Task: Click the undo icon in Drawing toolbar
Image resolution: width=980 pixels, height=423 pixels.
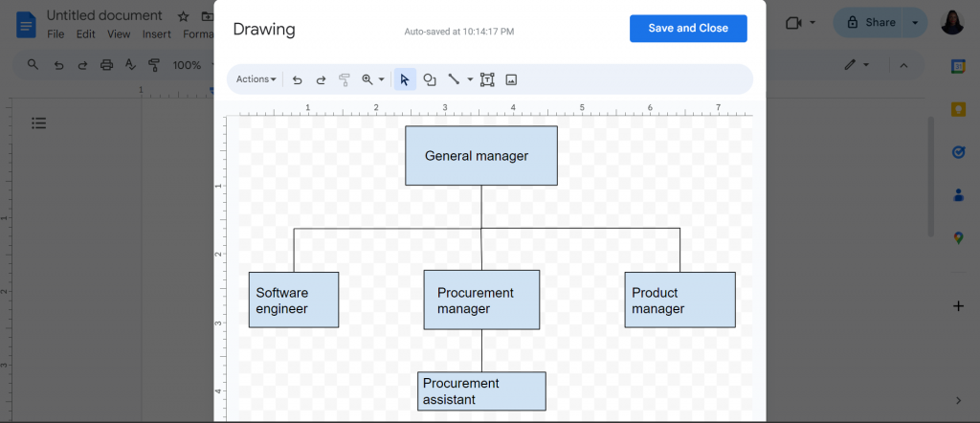Action: coord(298,79)
